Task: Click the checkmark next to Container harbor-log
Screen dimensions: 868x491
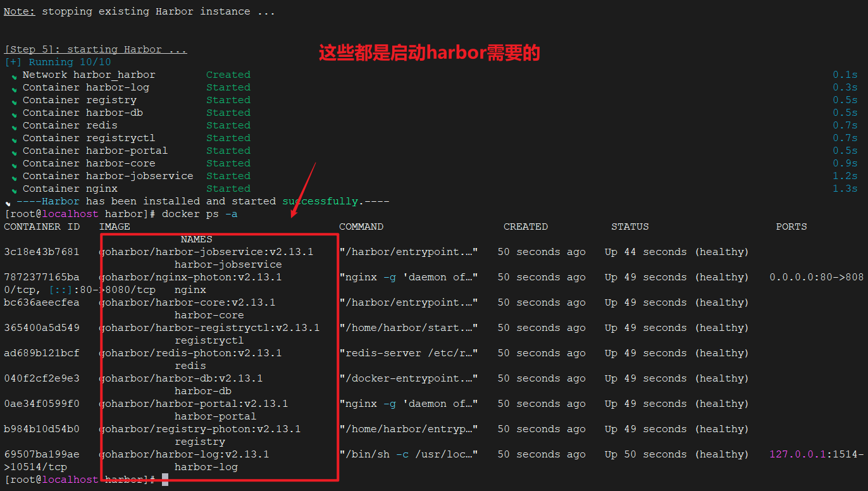Action: [14, 89]
